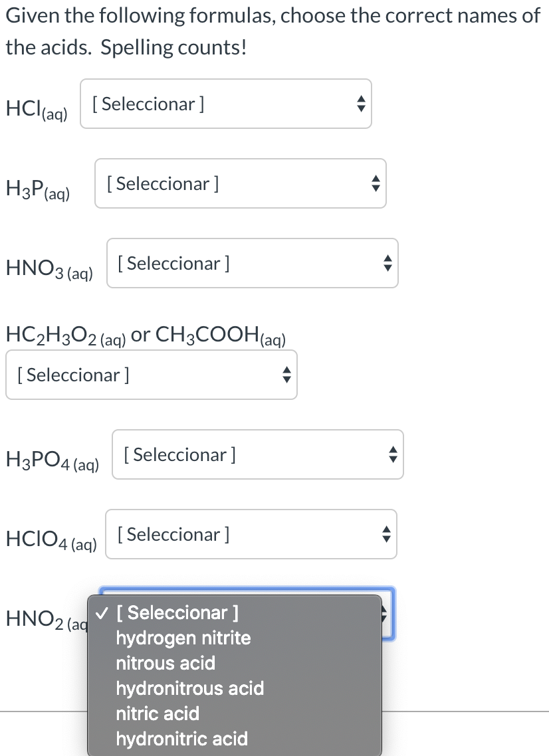The width and height of the screenshot is (549, 756).
Task: Click the stepper arrows on the HNO3 dropdown
Action: coord(386,263)
